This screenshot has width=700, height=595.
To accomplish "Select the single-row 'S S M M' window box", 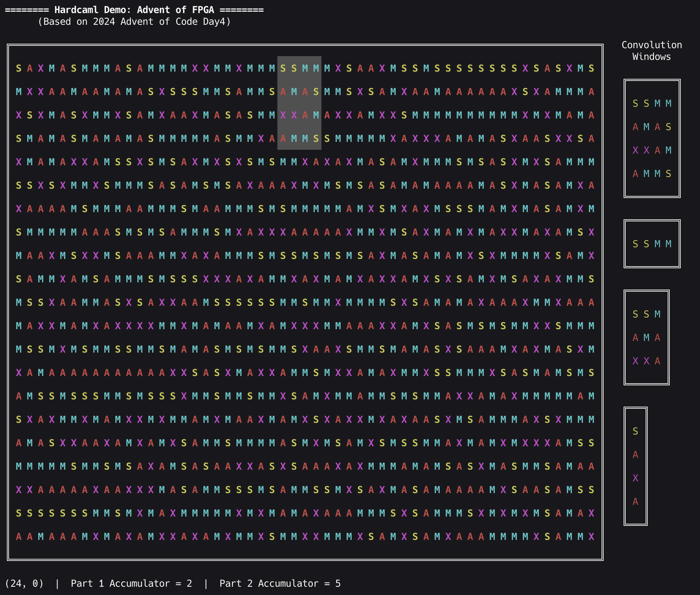I will click(652, 244).
